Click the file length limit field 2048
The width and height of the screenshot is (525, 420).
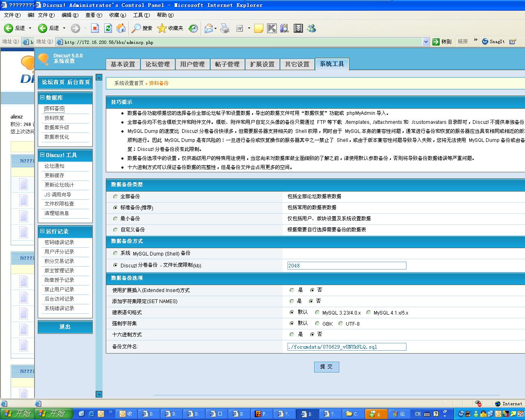(x=347, y=266)
